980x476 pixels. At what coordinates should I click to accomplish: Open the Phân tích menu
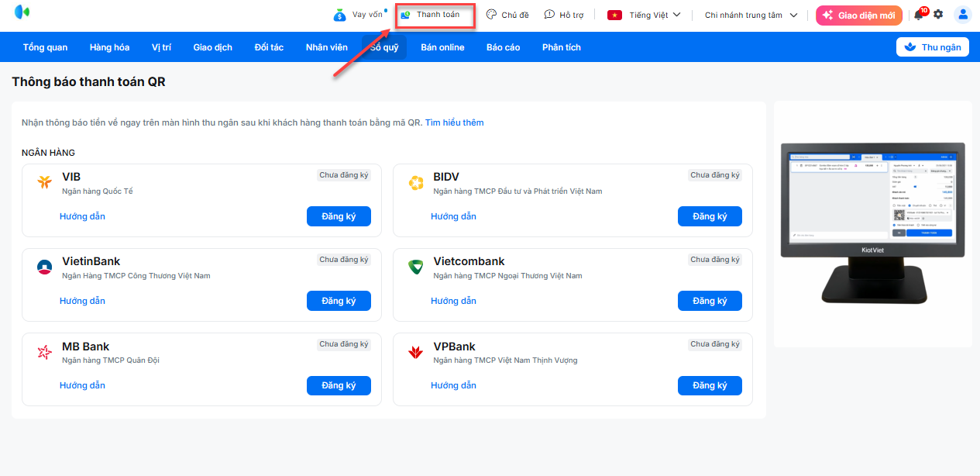click(561, 47)
